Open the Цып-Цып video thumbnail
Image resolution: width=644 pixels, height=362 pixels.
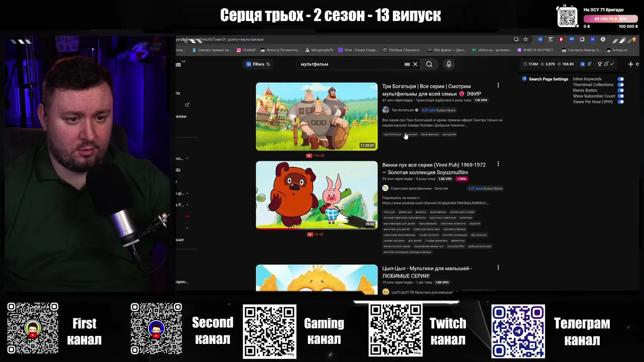click(x=316, y=280)
